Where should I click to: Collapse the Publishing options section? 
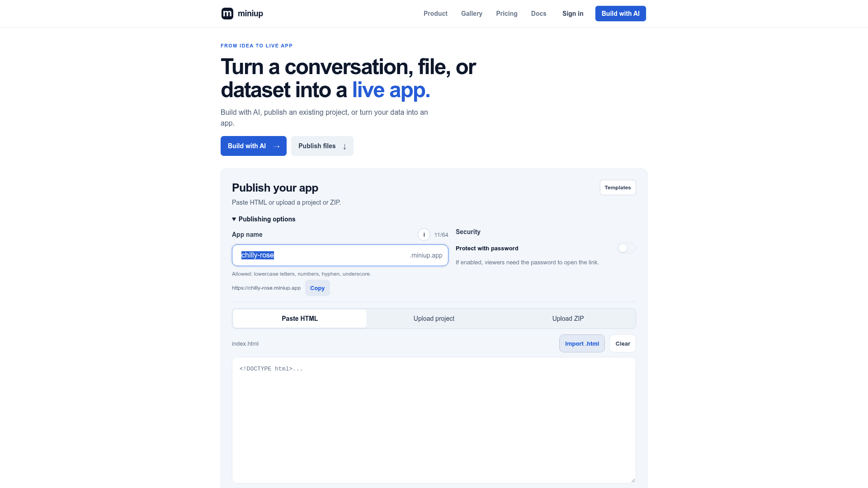click(264, 219)
